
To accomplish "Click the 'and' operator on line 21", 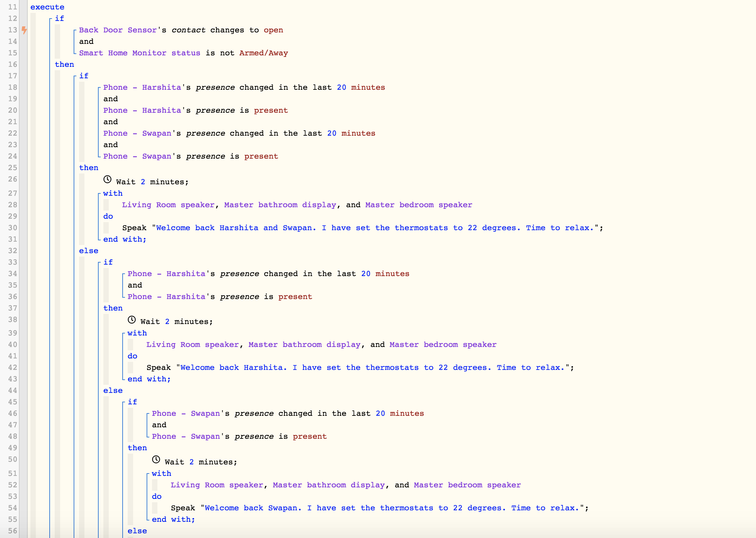I will click(111, 122).
